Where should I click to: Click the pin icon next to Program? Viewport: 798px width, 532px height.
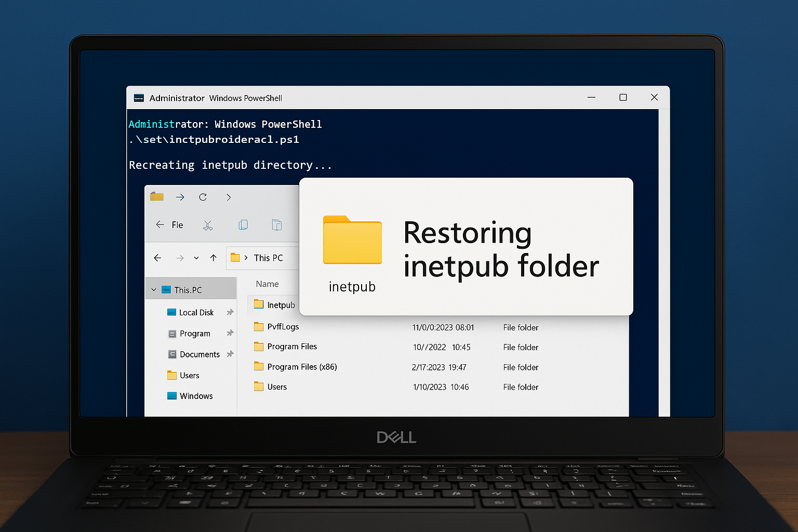pyautogui.click(x=230, y=333)
